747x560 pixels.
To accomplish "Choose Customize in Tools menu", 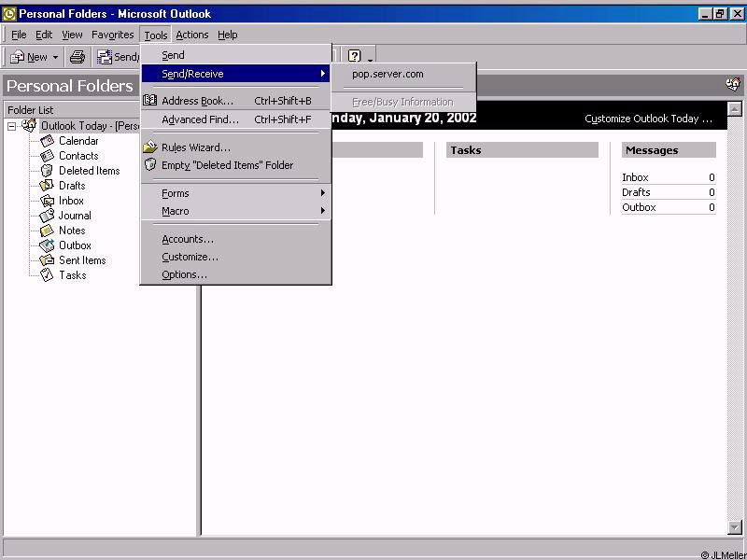I will pyautogui.click(x=236, y=257).
